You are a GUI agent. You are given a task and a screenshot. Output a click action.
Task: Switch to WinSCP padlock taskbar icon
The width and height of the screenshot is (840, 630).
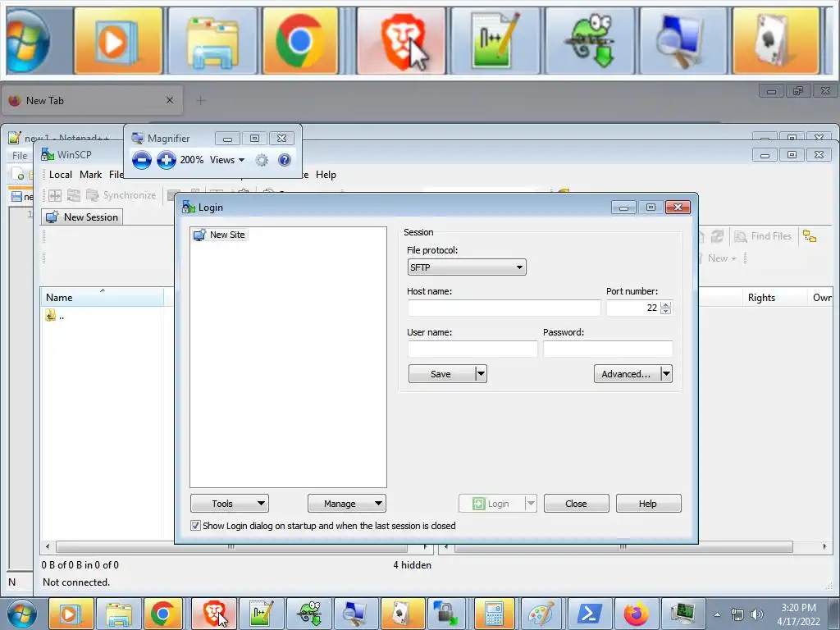[x=445, y=614]
